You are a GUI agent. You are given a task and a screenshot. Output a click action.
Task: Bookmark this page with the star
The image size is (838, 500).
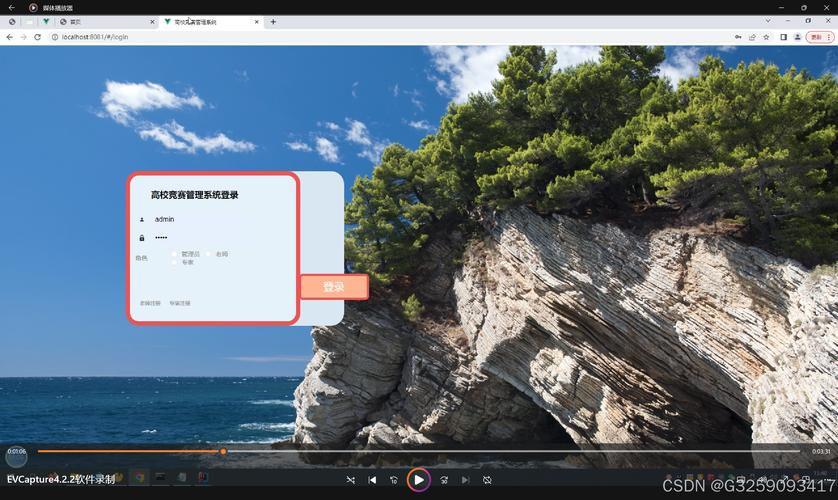[x=766, y=37]
